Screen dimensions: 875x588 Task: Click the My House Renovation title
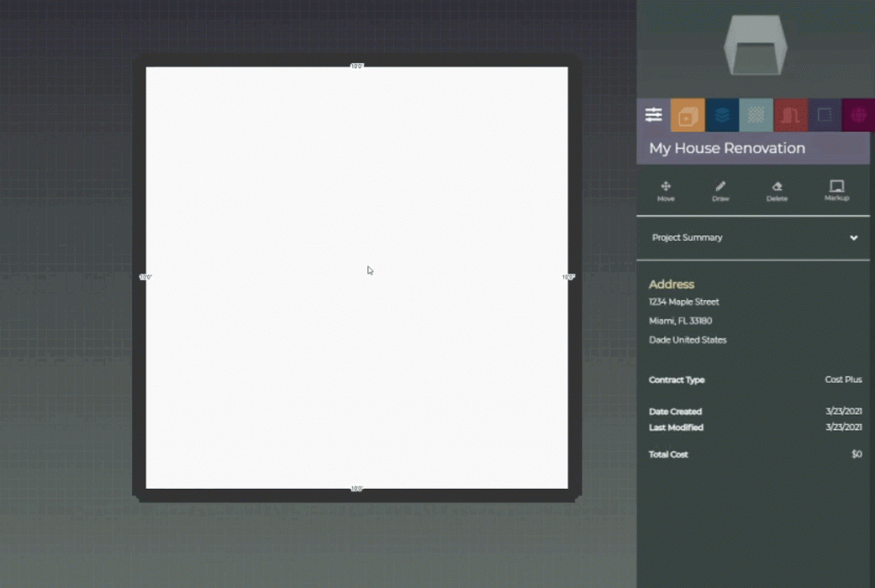coord(726,148)
